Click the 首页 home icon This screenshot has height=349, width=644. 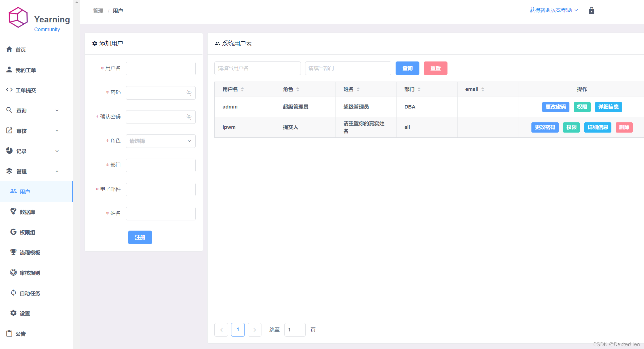pos(9,49)
